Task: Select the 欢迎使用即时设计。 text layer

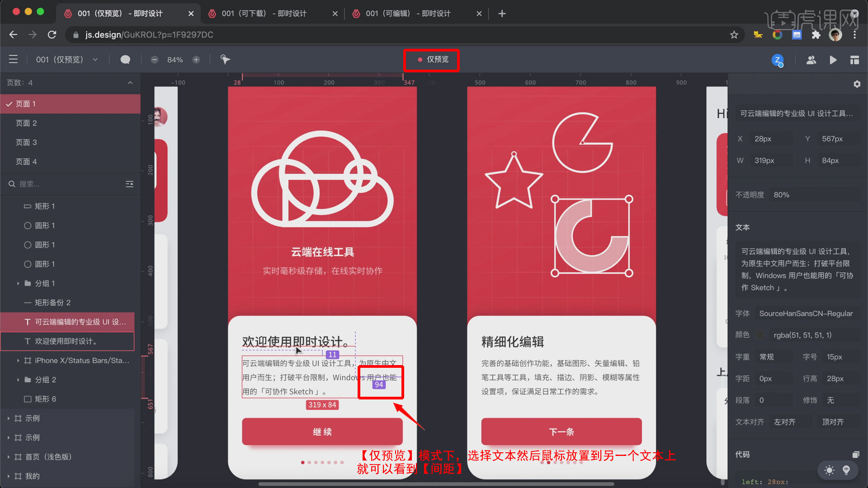Action: [68, 341]
